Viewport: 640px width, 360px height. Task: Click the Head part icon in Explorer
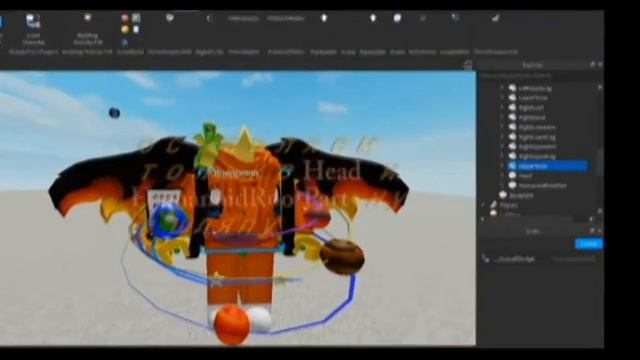tap(513, 176)
